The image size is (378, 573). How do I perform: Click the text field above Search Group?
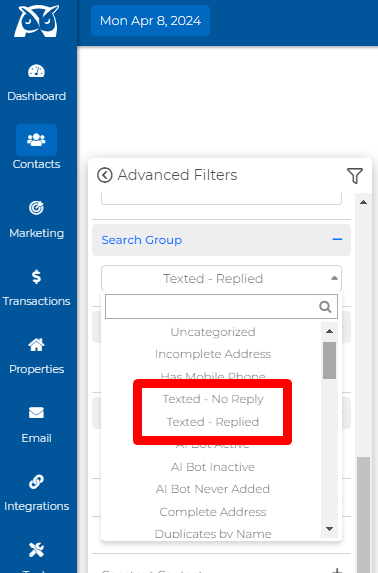222,198
